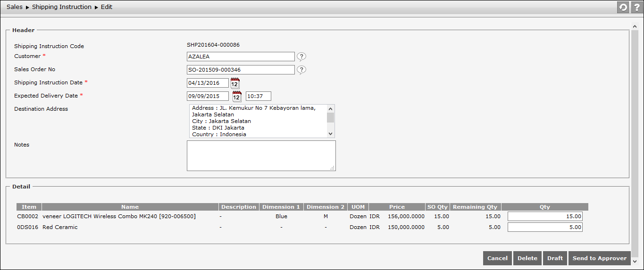Click the Destination Address scroll-up arrow
The height and width of the screenshot is (270, 644).
(331, 108)
